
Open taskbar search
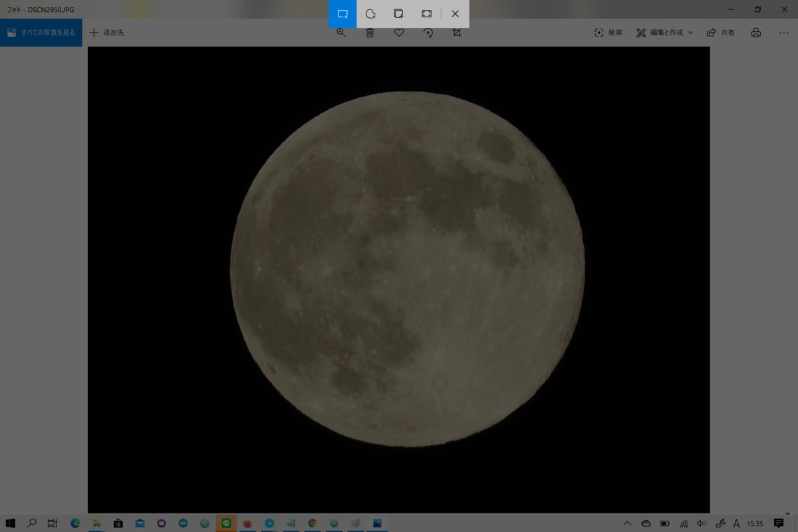pyautogui.click(x=32, y=523)
